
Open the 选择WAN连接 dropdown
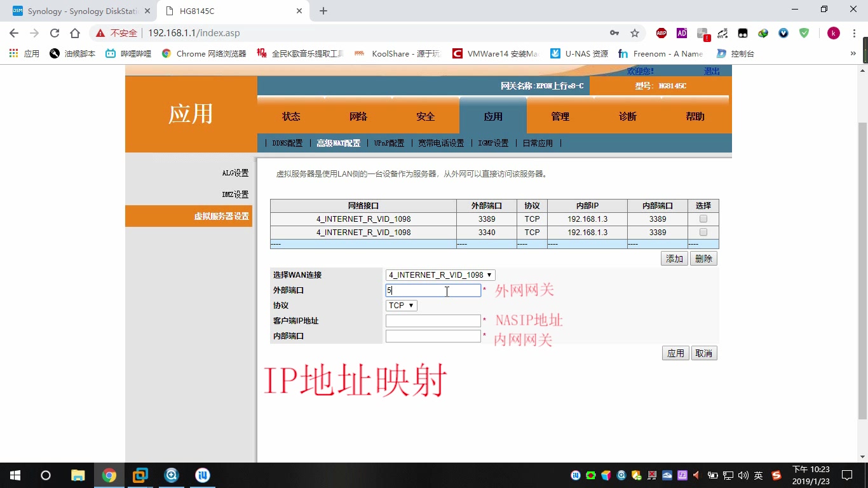click(x=440, y=274)
